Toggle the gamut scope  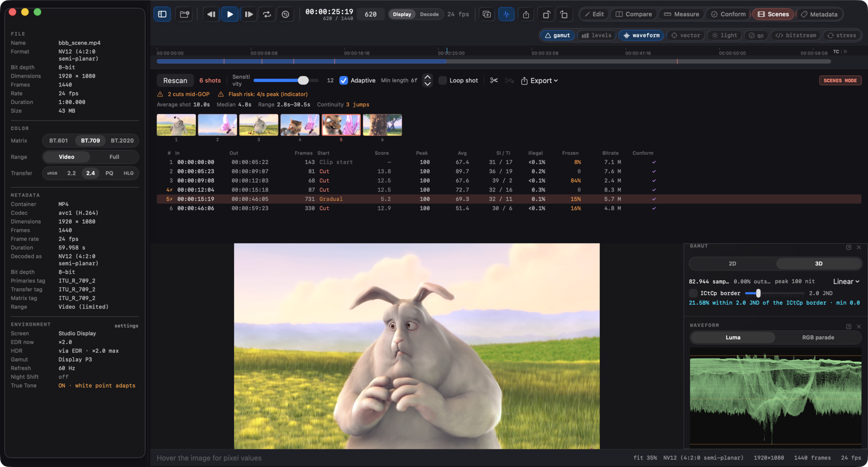[x=557, y=35]
